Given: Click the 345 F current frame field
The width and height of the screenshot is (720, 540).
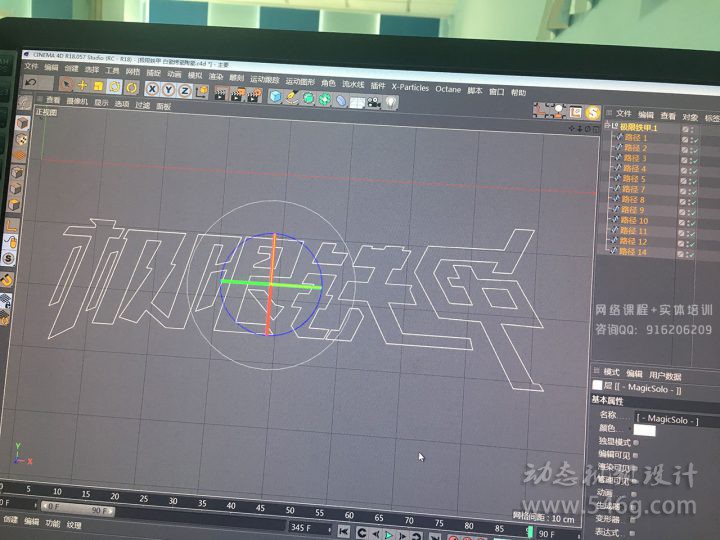Looking at the screenshot, I should [309, 528].
